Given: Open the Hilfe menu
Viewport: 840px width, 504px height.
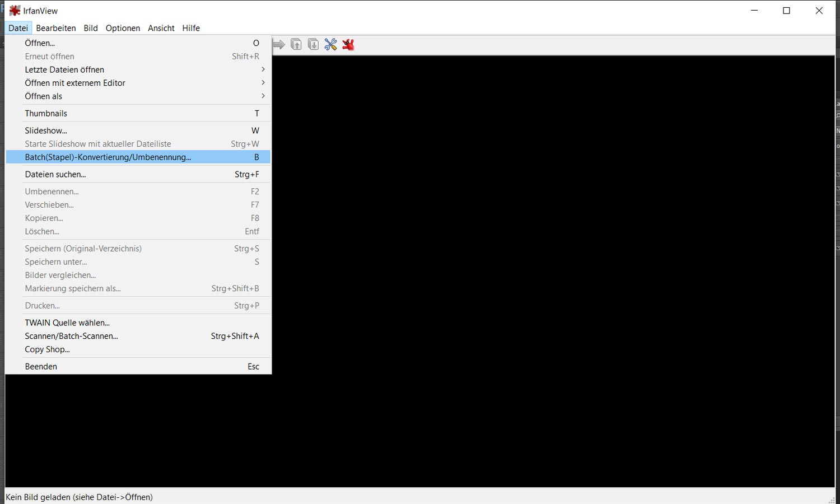Looking at the screenshot, I should tap(191, 28).
